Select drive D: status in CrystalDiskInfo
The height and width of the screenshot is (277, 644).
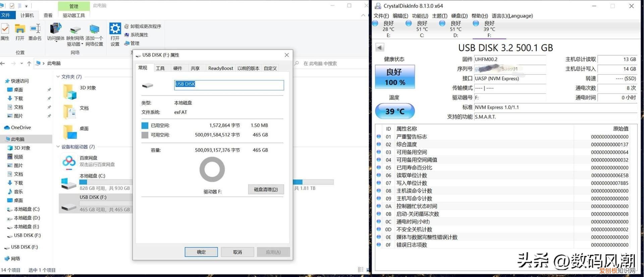click(x=455, y=29)
